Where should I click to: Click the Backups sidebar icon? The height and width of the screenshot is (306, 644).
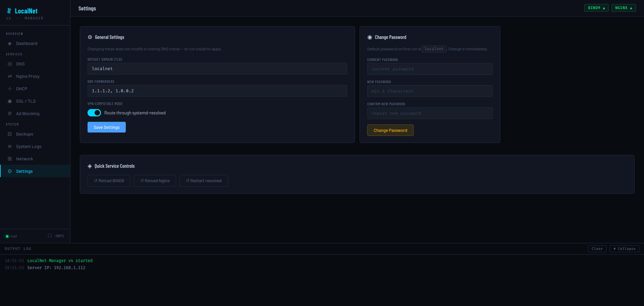10,134
